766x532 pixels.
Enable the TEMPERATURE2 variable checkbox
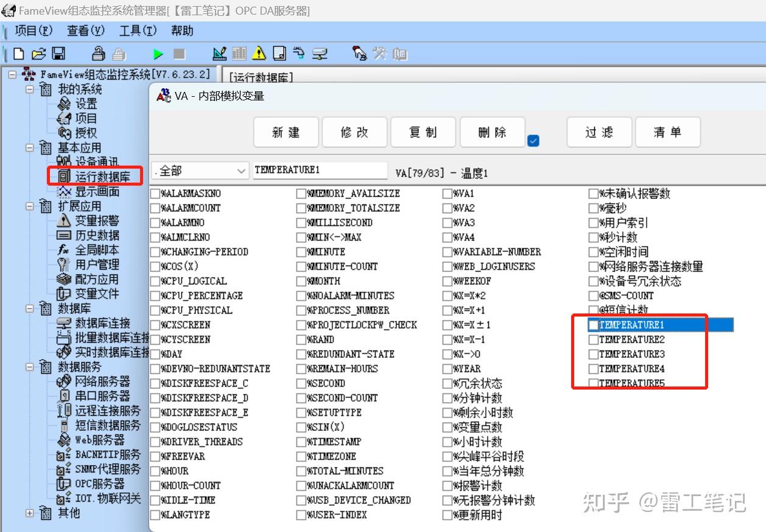[x=593, y=340]
